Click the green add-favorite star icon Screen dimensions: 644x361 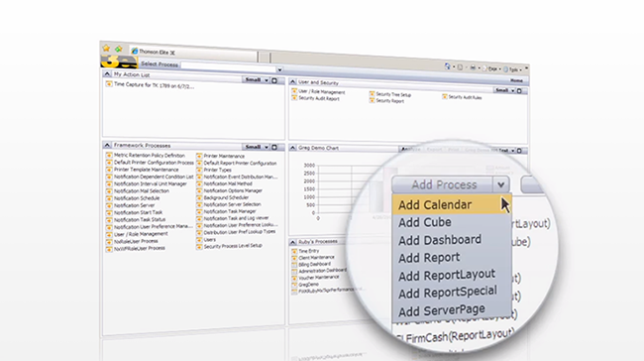[x=118, y=49]
